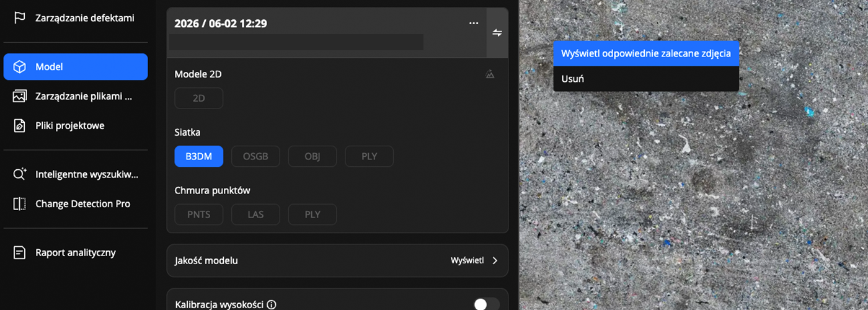Open Inteligentne wyszukiwanie section
This screenshot has height=310, width=868.
[76, 174]
